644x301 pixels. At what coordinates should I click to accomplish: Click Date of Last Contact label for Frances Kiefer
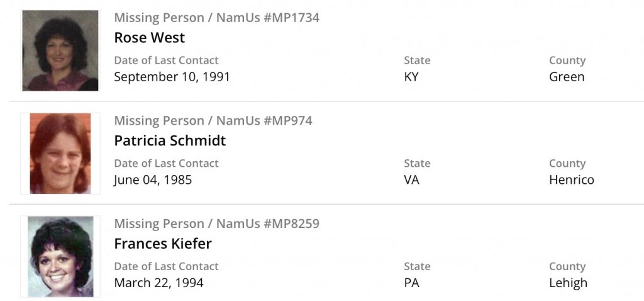(x=166, y=266)
